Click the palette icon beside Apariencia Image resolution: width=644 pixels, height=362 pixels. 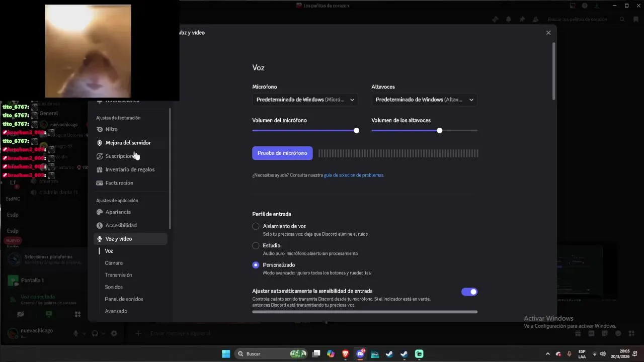100,212
